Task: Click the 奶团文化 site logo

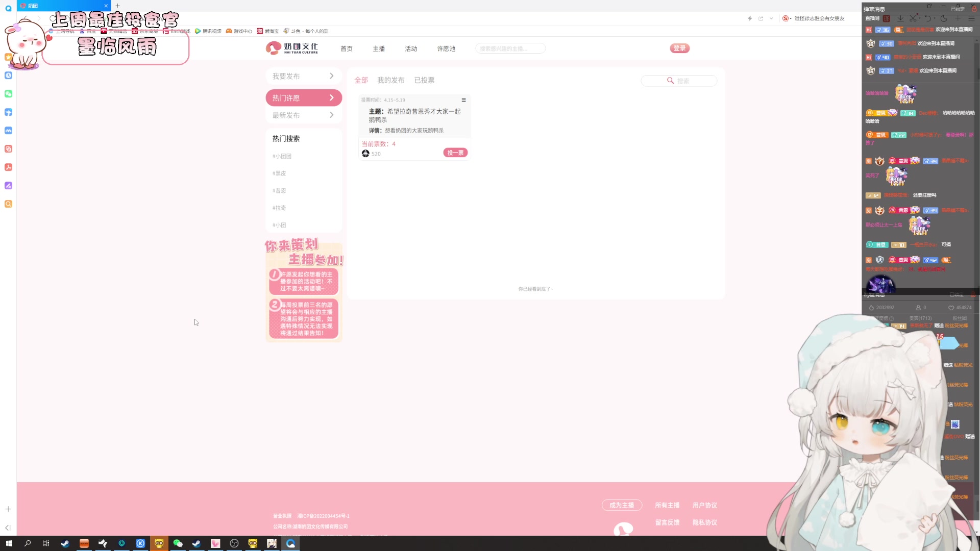Action: tap(291, 48)
